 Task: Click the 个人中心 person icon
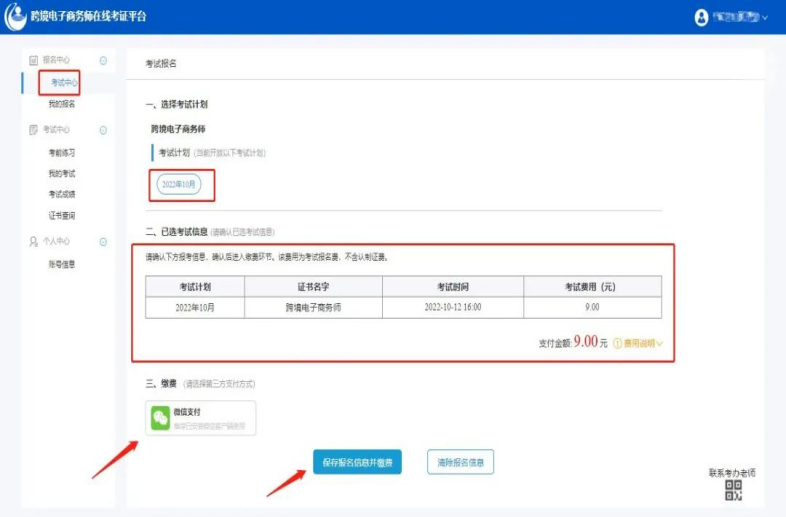[x=33, y=242]
